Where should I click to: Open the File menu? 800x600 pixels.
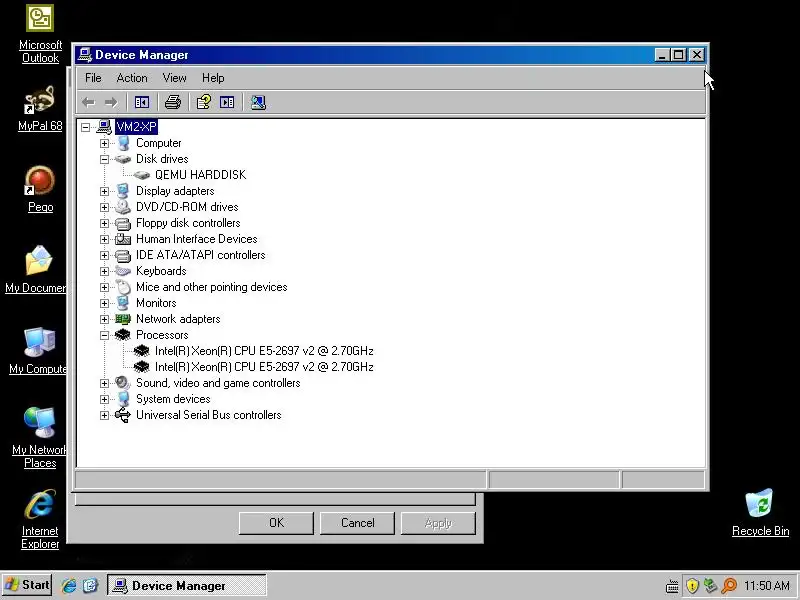(x=93, y=78)
